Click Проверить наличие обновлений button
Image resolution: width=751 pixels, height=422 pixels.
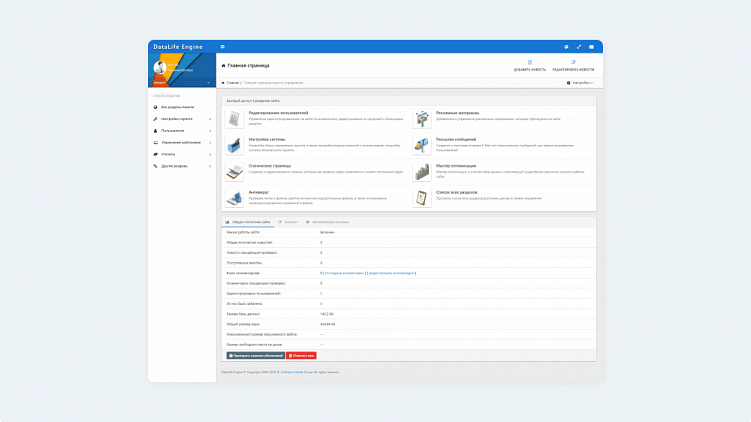(256, 355)
